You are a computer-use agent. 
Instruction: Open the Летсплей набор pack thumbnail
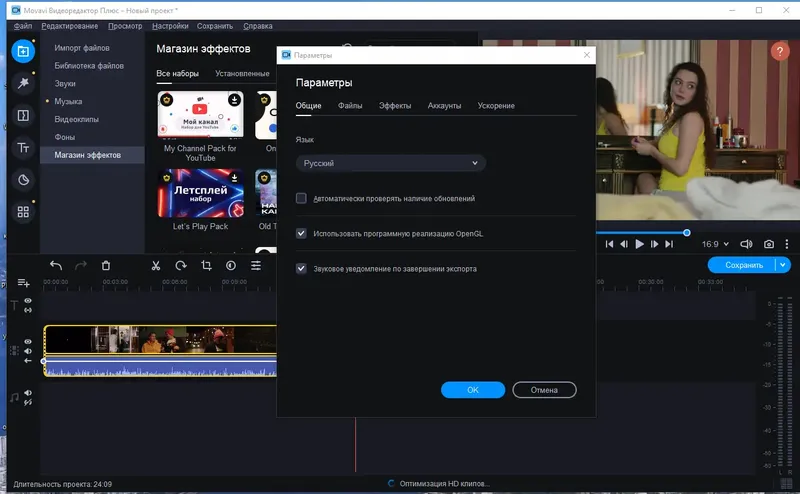point(201,193)
